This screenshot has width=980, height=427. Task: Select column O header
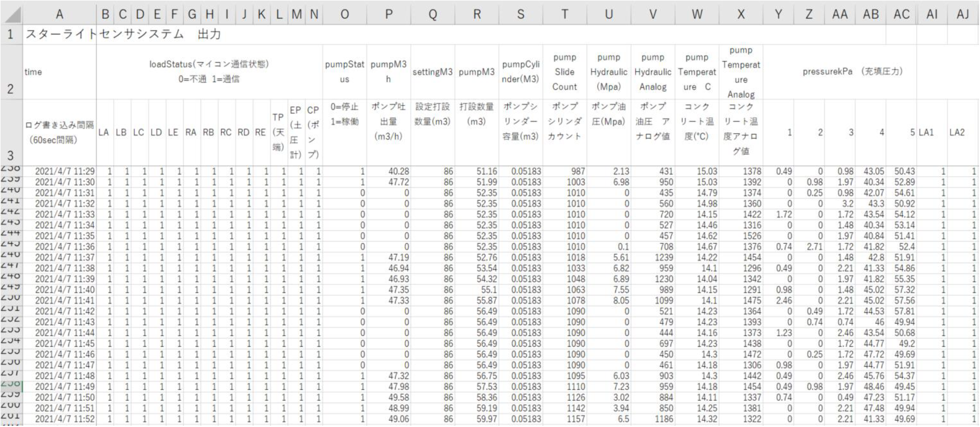tap(345, 14)
